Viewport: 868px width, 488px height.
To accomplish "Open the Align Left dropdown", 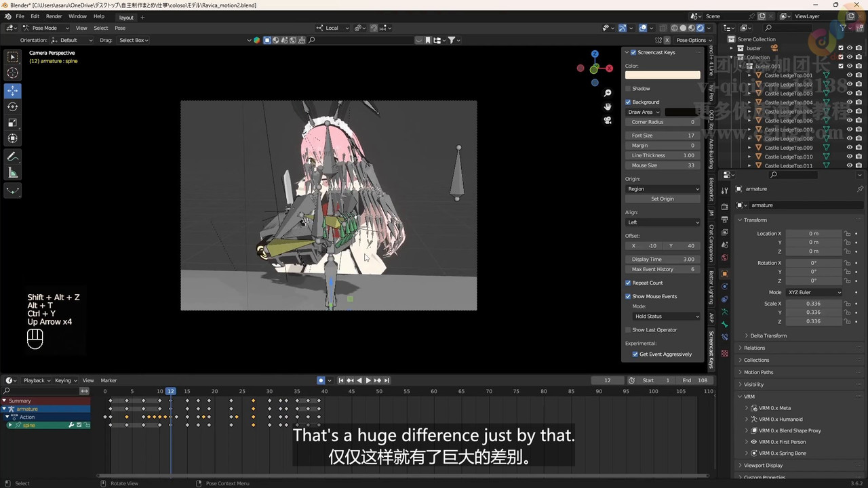I will pyautogui.click(x=663, y=222).
